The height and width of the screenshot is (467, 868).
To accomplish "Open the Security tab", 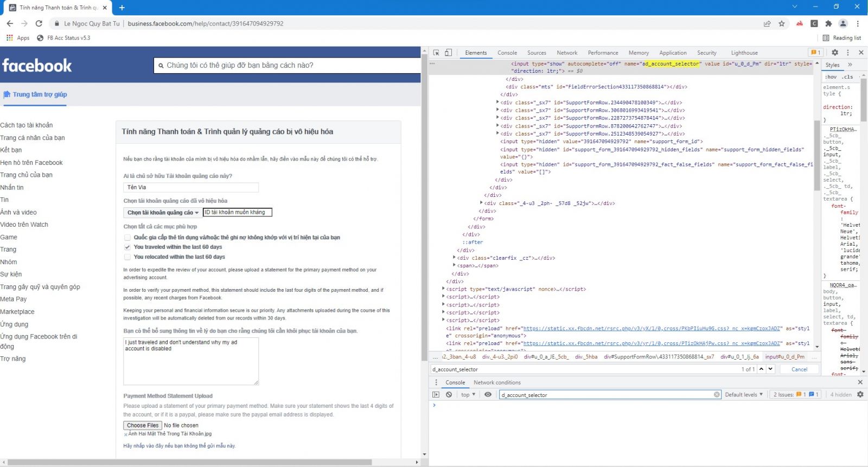I will [x=706, y=53].
